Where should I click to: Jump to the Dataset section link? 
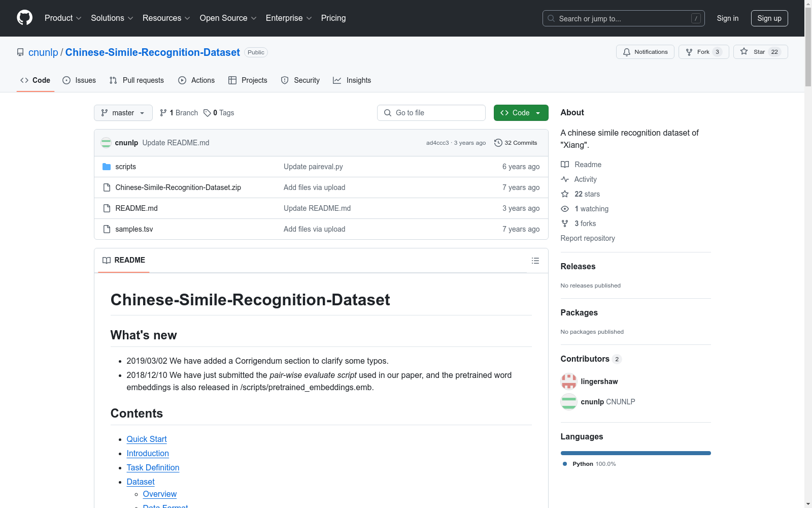141,482
